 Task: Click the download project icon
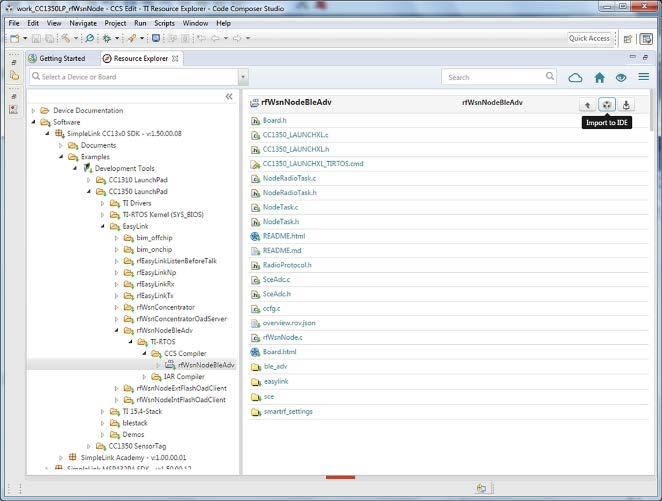[626, 105]
